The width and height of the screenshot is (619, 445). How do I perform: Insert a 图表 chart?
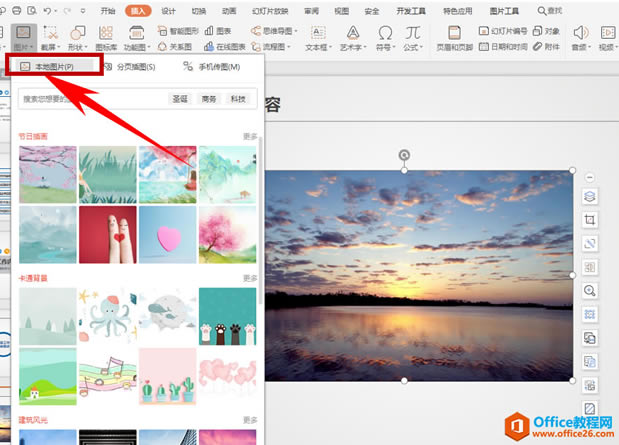coord(218,31)
